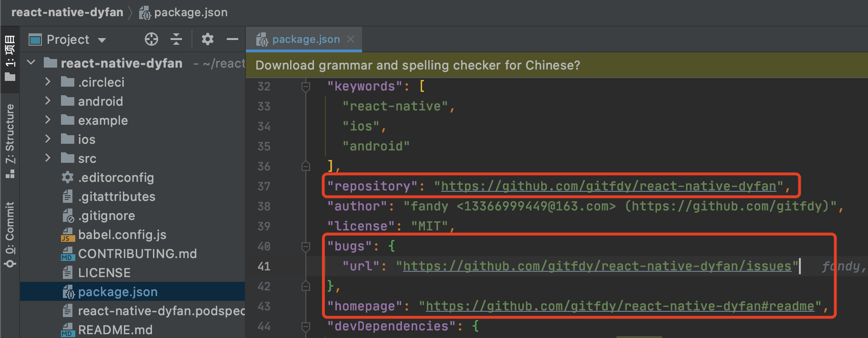Viewport: 868px width, 338px height.
Task: Select the android folder row
Action: (132, 101)
